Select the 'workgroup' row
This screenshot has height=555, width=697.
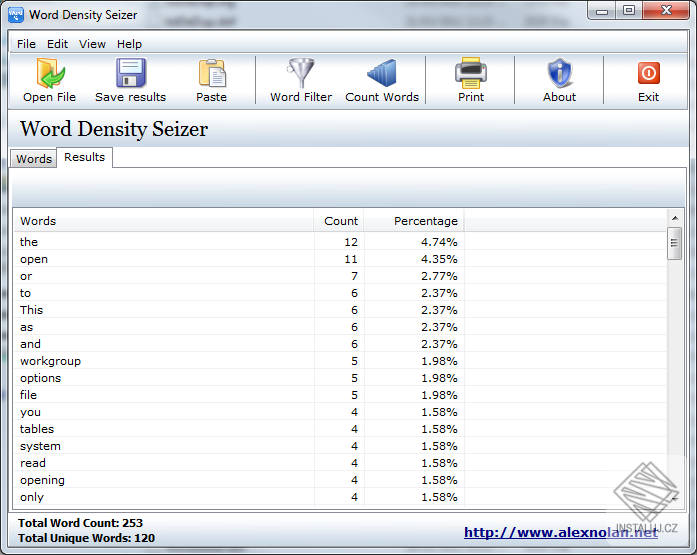pyautogui.click(x=340, y=361)
